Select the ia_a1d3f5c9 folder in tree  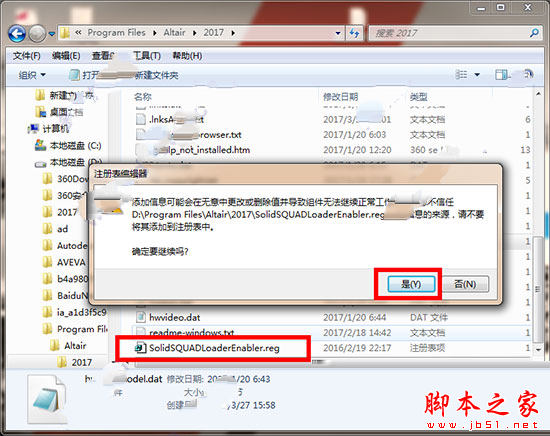(x=81, y=312)
